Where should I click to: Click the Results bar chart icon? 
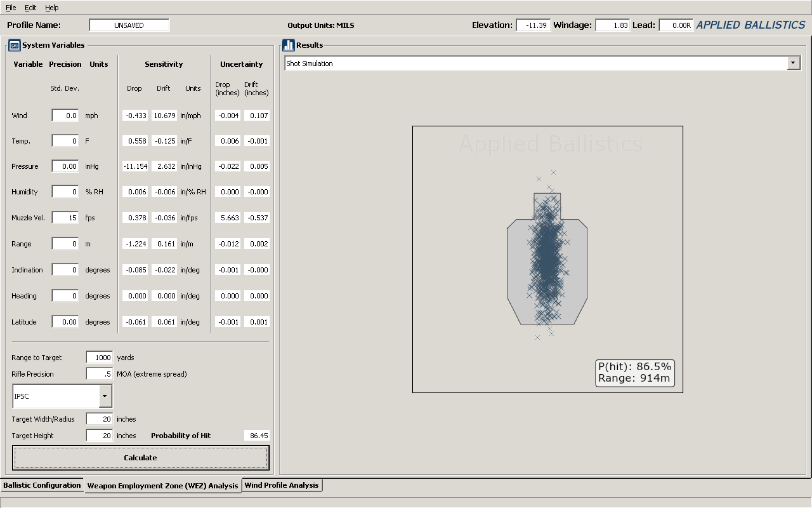coord(288,45)
